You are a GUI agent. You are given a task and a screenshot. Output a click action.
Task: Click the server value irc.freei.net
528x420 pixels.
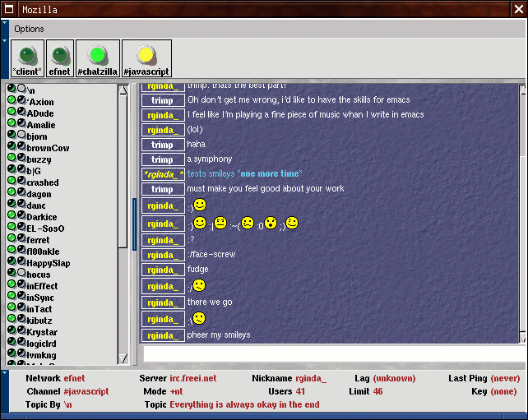(x=193, y=378)
